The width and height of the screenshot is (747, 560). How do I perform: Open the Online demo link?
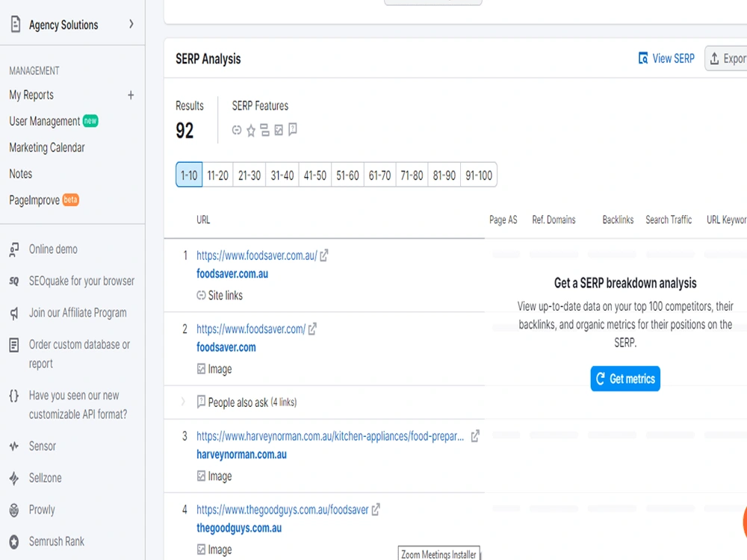point(53,249)
